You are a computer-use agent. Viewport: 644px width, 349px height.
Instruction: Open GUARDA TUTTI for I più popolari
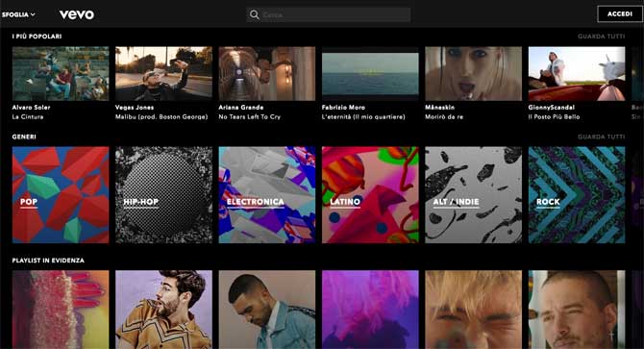(602, 37)
